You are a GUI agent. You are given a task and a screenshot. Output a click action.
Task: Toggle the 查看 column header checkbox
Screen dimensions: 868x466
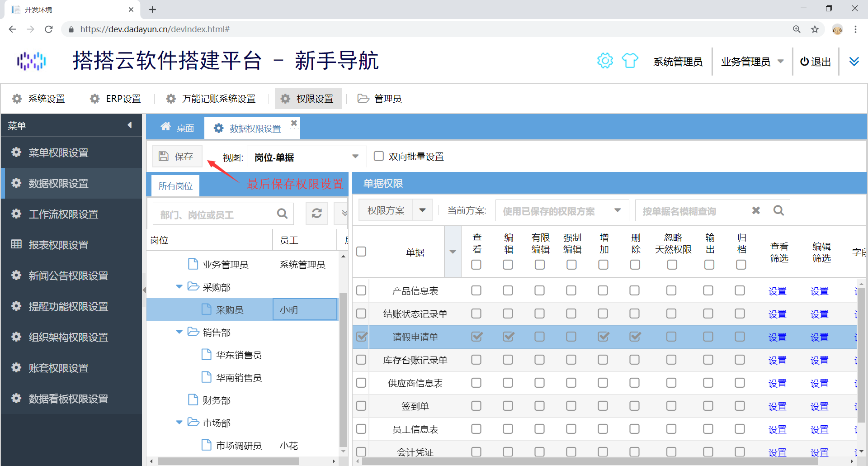click(476, 265)
